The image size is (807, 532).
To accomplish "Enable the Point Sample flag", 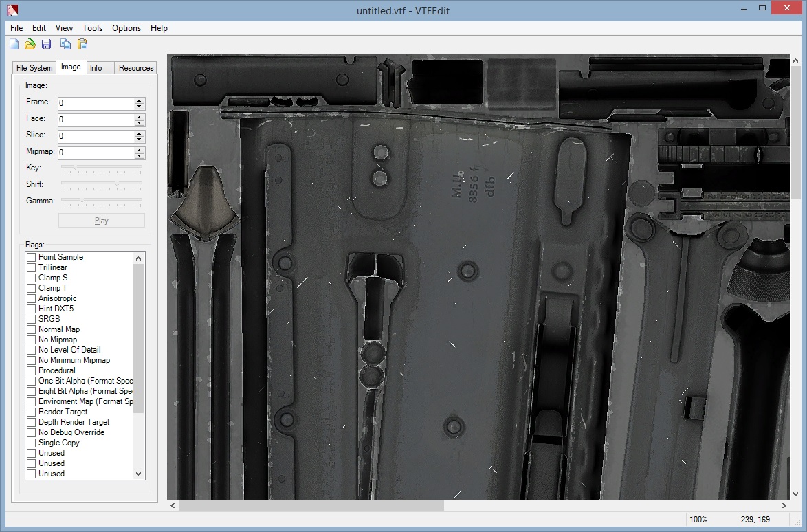I will [x=32, y=257].
